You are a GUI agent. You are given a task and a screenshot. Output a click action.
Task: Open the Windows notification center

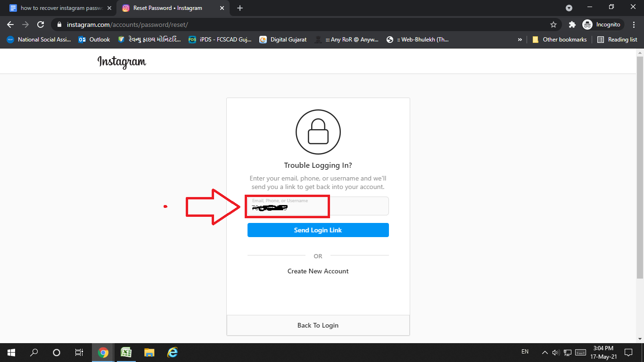point(628,352)
